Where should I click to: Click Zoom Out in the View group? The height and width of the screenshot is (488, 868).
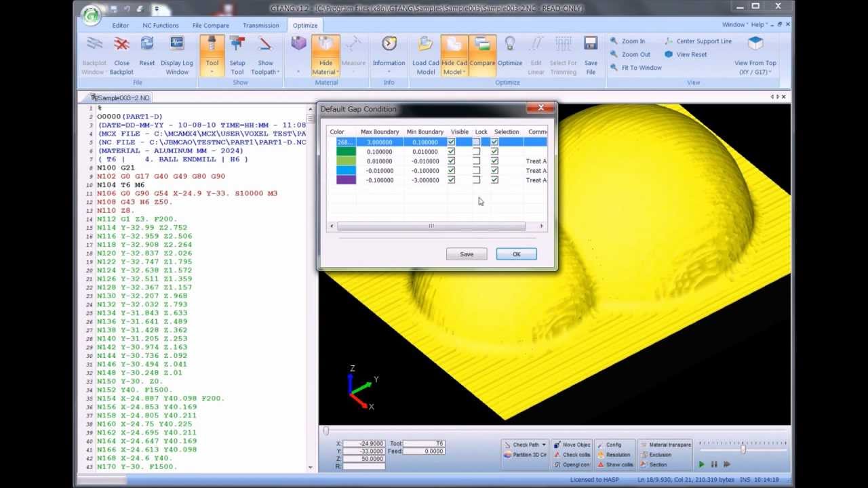pyautogui.click(x=630, y=54)
